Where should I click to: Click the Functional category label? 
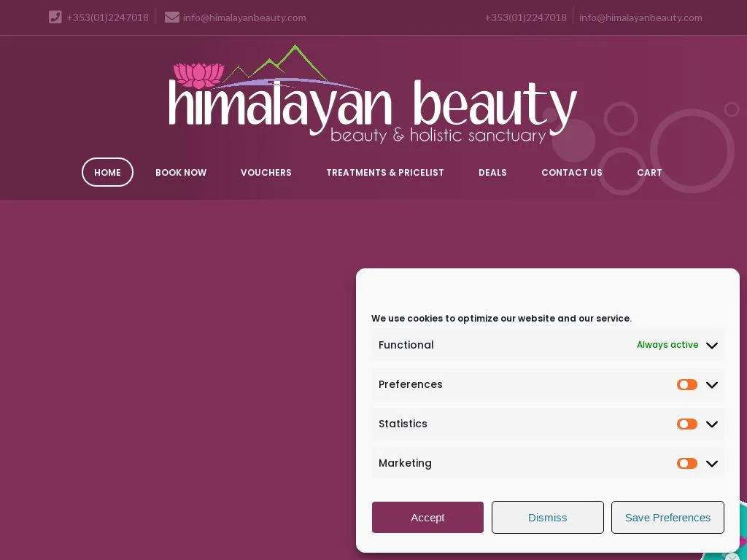(406, 345)
